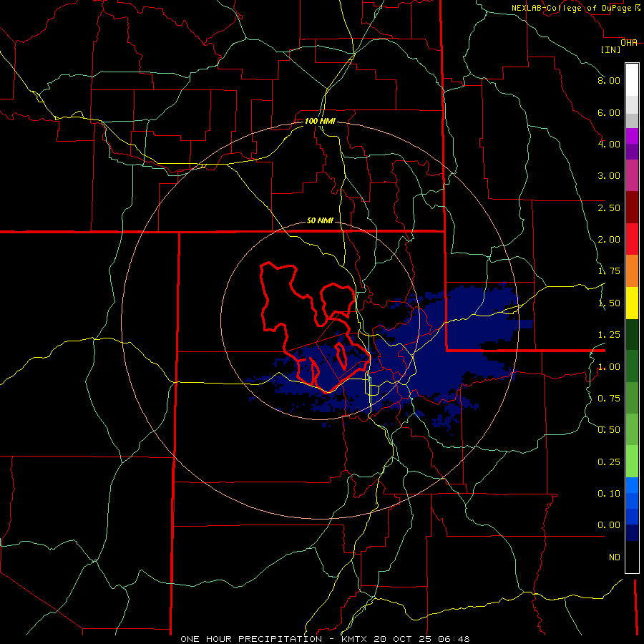Pick the dark red swatch in color scale

pos(632,208)
